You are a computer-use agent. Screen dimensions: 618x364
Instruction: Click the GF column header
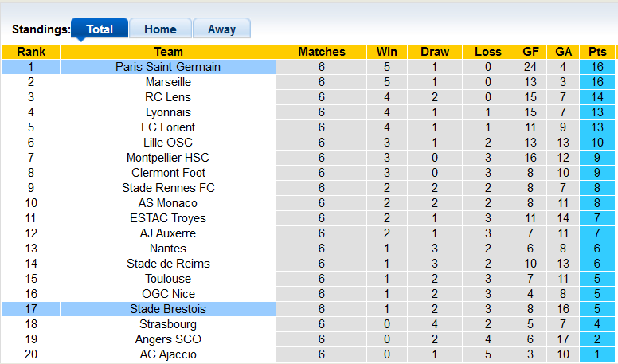pyautogui.click(x=530, y=52)
